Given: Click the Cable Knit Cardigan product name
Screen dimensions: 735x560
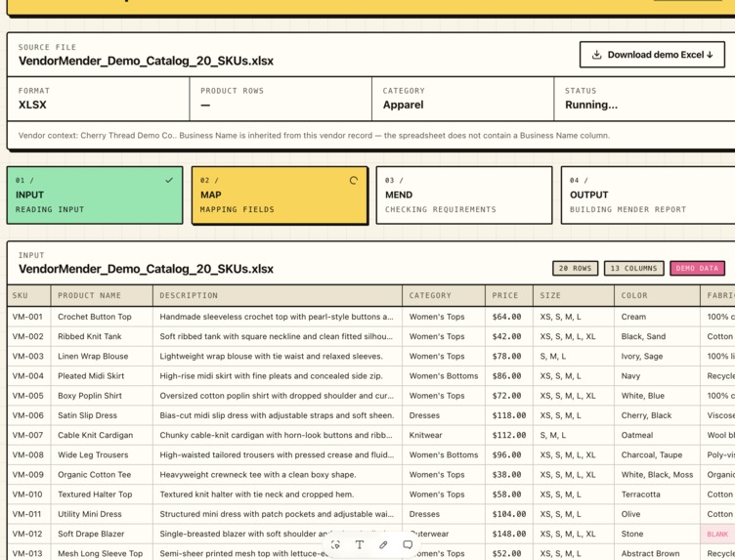Looking at the screenshot, I should pos(95,435).
